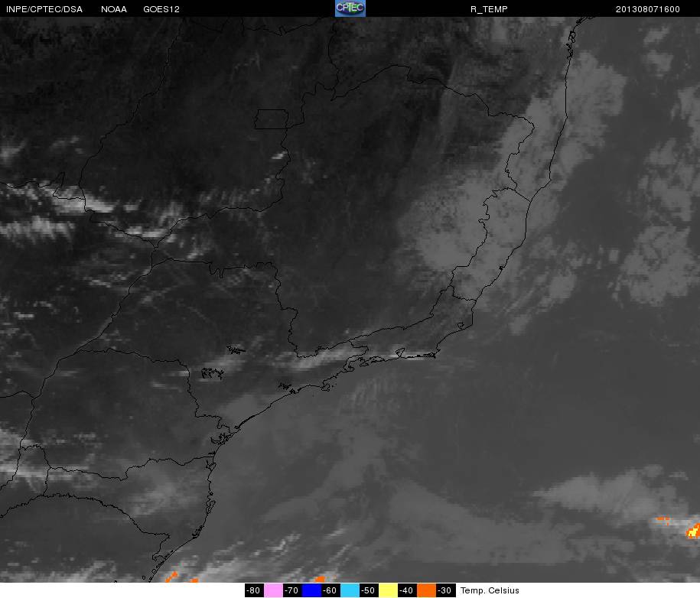Viewport: 700px width, 598px height.
Task: Click the light blue -60 to -50 legend swatch
Action: pyautogui.click(x=350, y=590)
